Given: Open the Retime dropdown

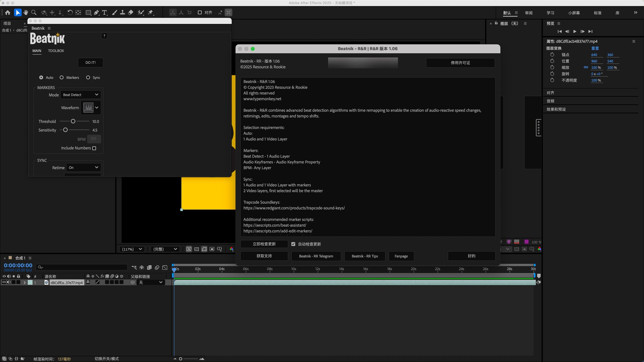Looking at the screenshot, I should coord(84,168).
